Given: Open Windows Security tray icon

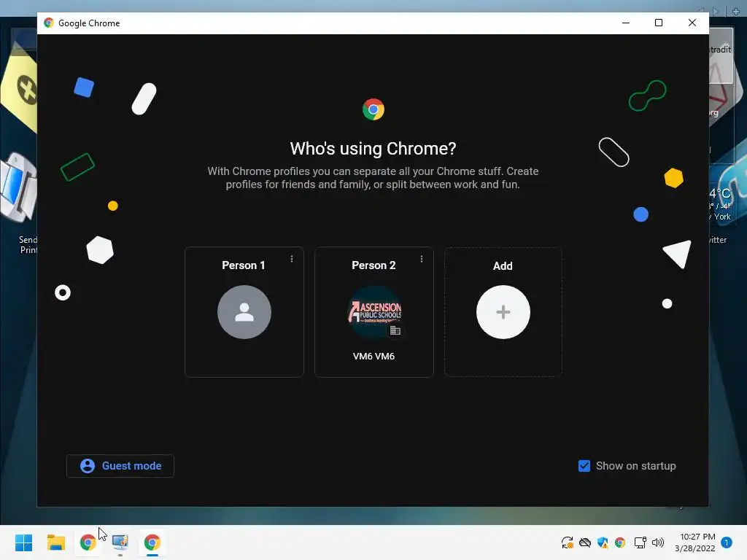Looking at the screenshot, I should click(603, 542).
